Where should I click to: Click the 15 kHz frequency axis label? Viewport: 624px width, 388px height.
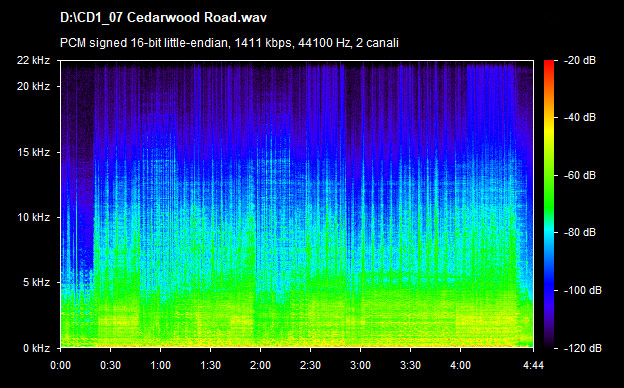click(x=33, y=152)
